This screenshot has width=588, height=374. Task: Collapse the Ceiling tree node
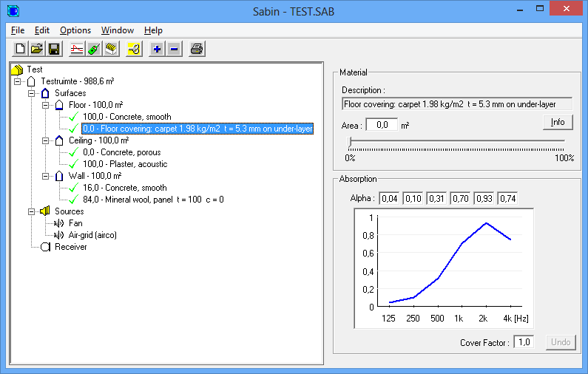[x=45, y=141]
